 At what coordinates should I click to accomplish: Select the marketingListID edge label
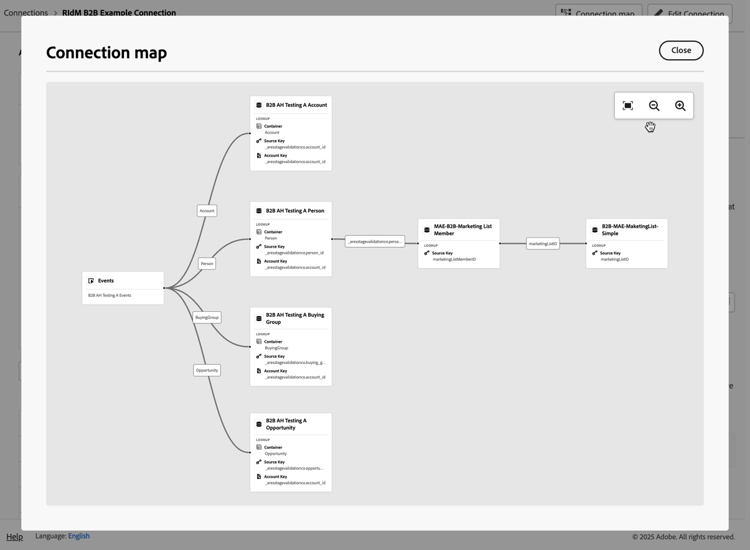tap(543, 243)
